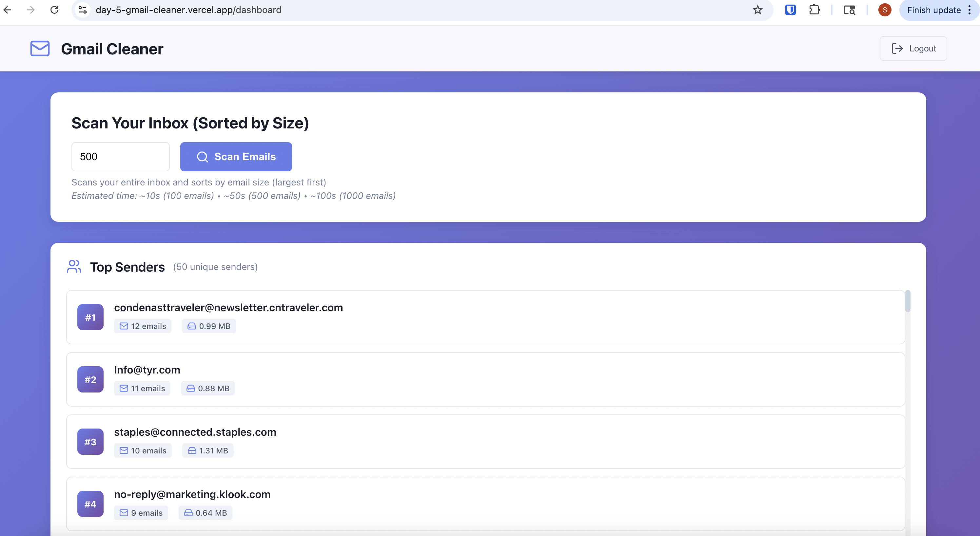Bookmark this page with star icon
Screen dimensions: 980x536
tap(757, 10)
